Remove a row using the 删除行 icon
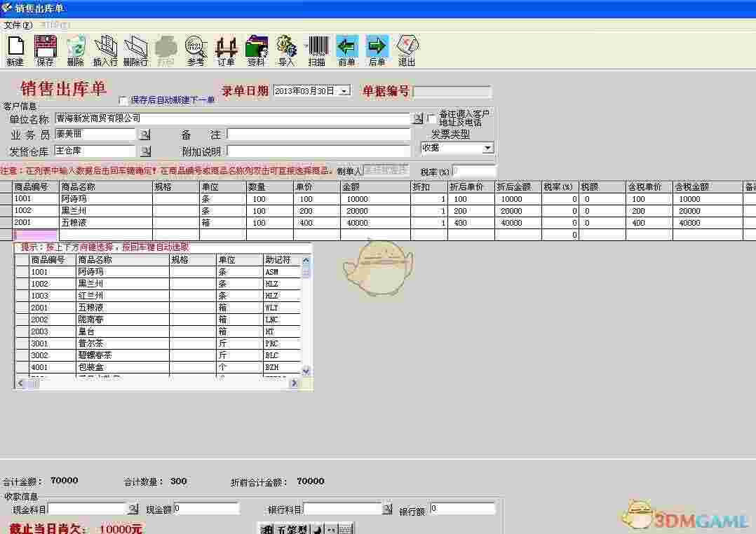Viewport: 756px width, 534px height. pyautogui.click(x=135, y=49)
